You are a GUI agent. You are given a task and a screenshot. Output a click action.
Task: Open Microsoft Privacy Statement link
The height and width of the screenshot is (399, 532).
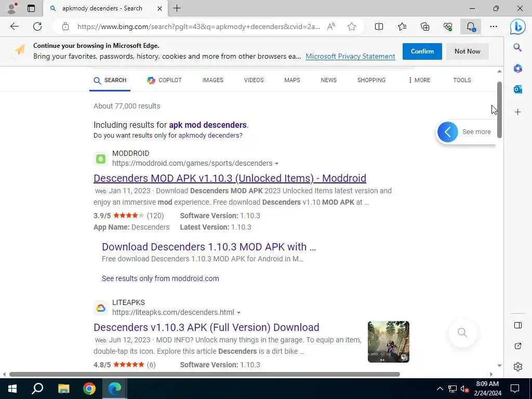[350, 56]
